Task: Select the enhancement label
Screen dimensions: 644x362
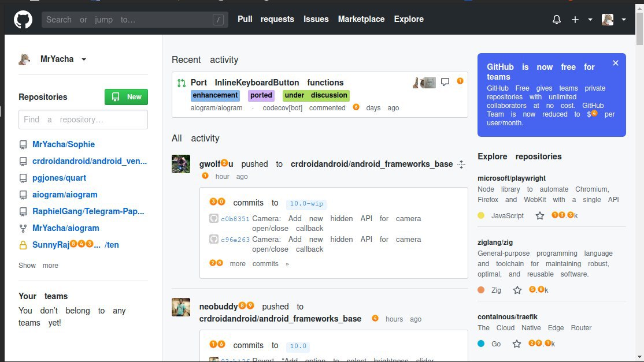Action: [215, 95]
